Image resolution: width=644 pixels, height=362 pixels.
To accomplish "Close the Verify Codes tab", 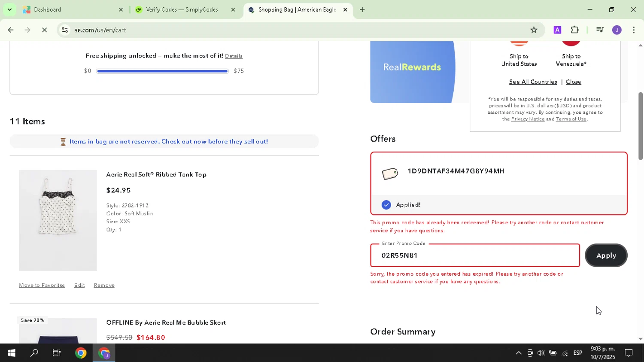I will click(x=233, y=9).
